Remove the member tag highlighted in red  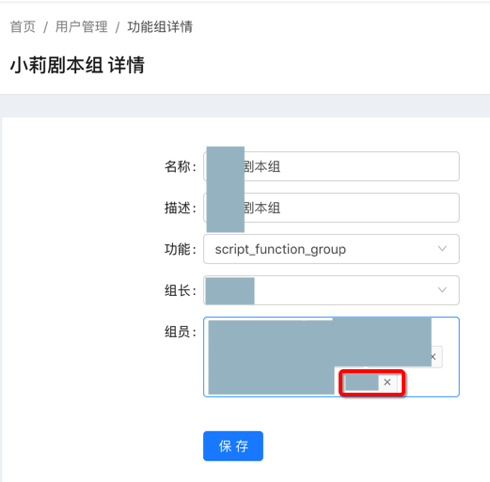[x=387, y=382]
